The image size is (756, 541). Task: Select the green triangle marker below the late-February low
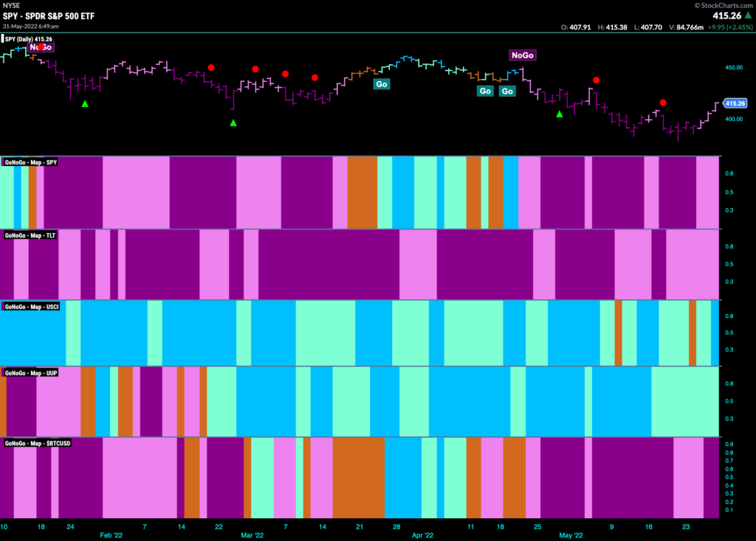[233, 123]
